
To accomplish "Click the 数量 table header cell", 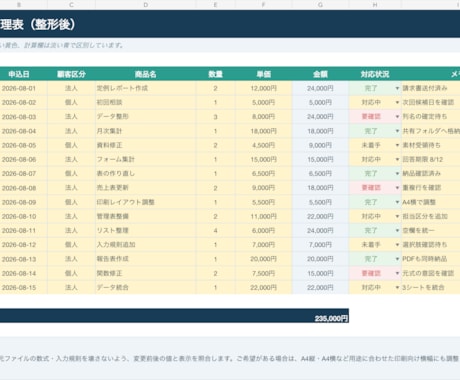I will tap(216, 74).
